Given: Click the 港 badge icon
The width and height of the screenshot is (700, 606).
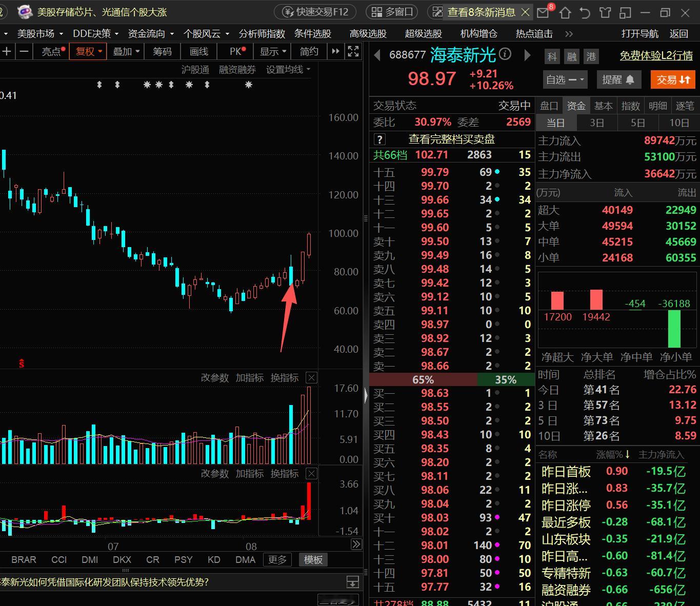Looking at the screenshot, I should (591, 56).
